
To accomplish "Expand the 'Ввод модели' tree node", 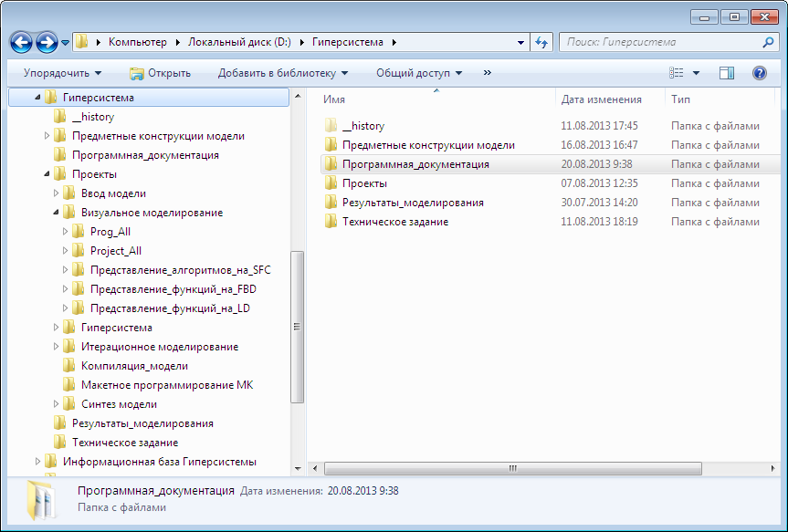I will (56, 193).
